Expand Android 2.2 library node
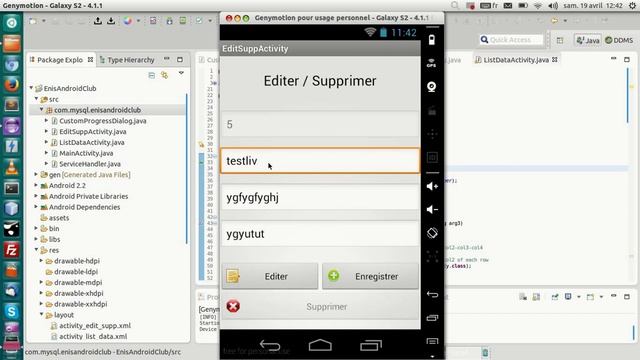Viewport: 640px width, 360px height. [x=36, y=185]
